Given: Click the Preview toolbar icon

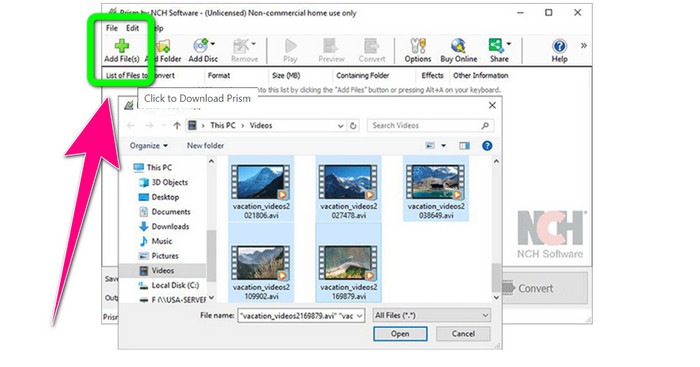Looking at the screenshot, I should coord(331,46).
